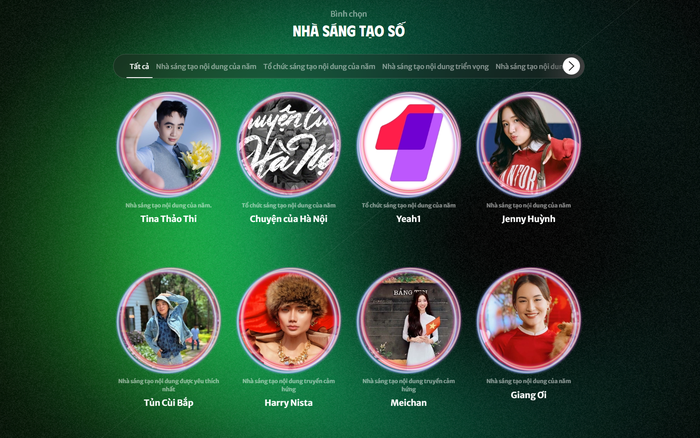Image resolution: width=700 pixels, height=438 pixels.
Task: Click Meichan's circular photo
Action: click(x=408, y=320)
